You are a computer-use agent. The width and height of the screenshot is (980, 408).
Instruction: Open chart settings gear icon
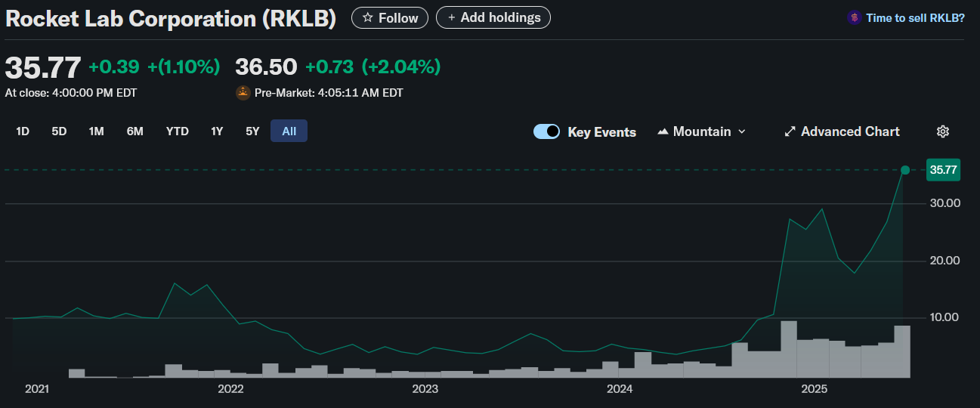[x=943, y=131]
